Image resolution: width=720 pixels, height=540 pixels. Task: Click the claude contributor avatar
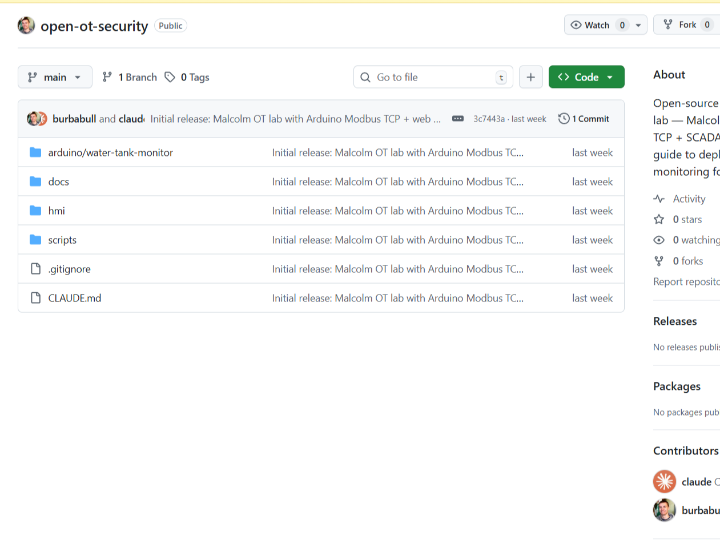(x=664, y=482)
